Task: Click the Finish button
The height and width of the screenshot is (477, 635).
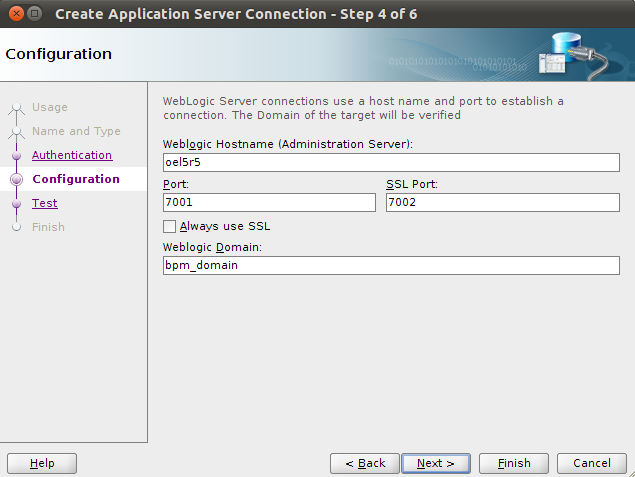Action: click(x=514, y=463)
